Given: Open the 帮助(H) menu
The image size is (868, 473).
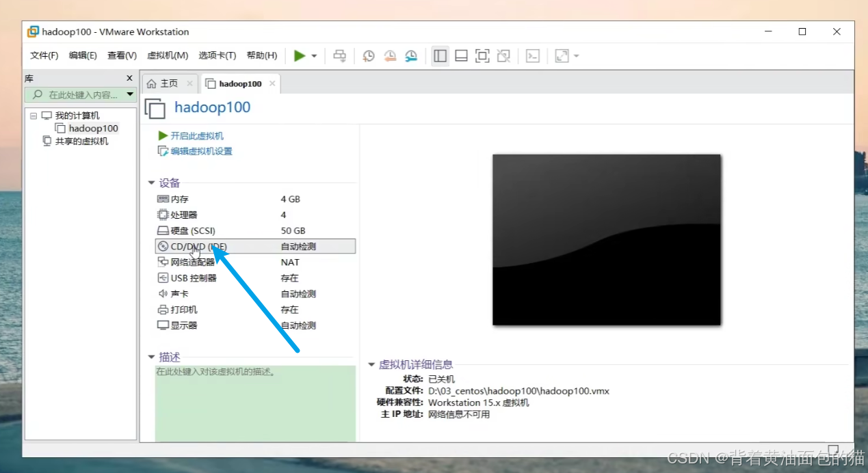Looking at the screenshot, I should tap(262, 55).
